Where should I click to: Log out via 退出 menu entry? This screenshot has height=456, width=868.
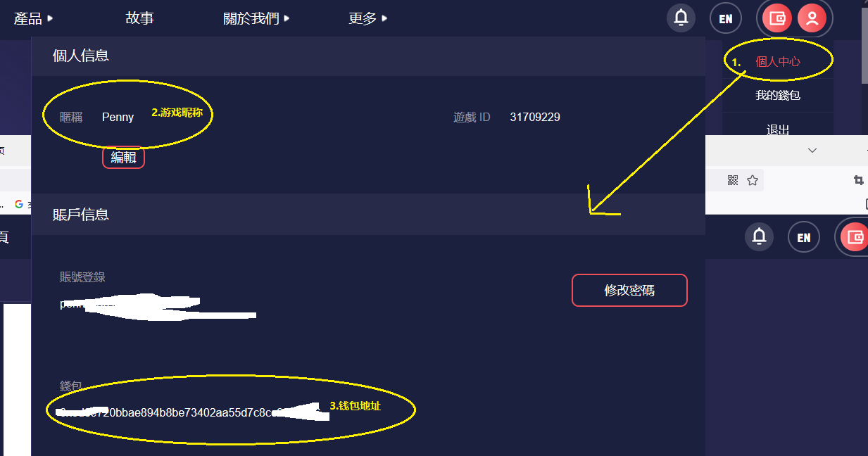coord(777,129)
